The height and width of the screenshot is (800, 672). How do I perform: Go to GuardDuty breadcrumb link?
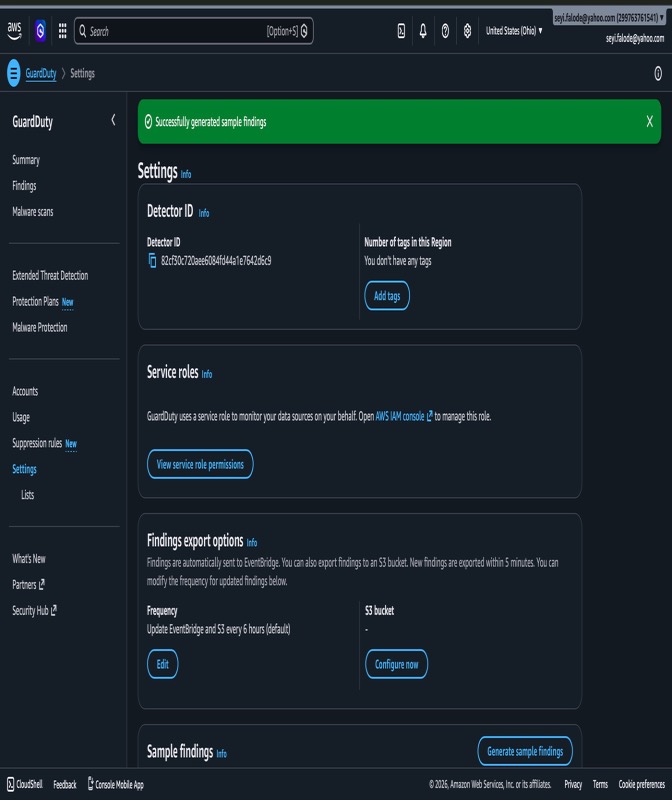[41, 73]
